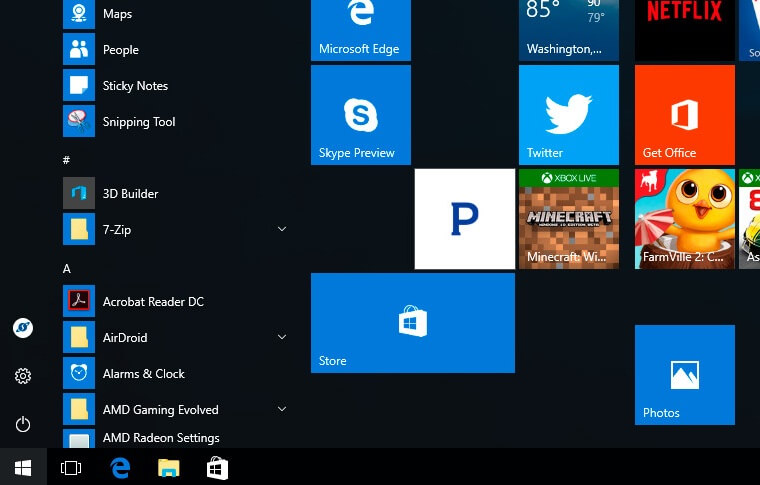Click the 3D Builder label text
Viewport: 760px width, 485px height.
pyautogui.click(x=130, y=193)
